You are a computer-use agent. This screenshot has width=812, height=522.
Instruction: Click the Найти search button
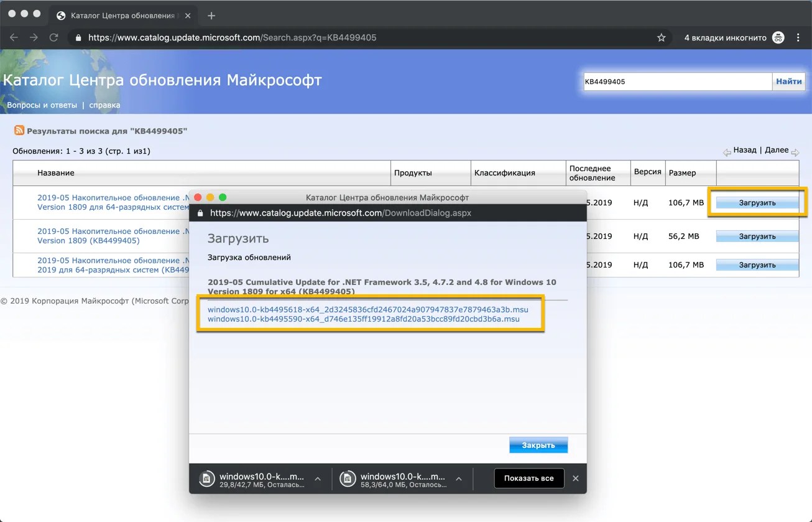(789, 82)
